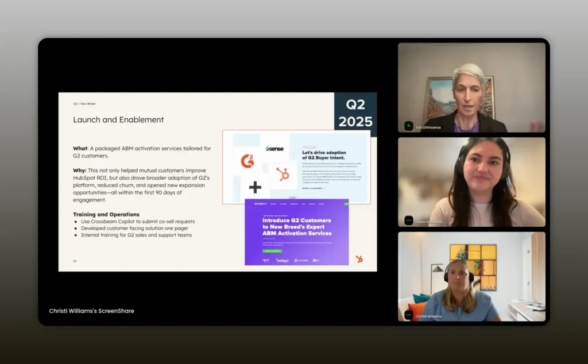Click Alexis's microphone status icon
Screen dimensions: 588x364
point(408,220)
